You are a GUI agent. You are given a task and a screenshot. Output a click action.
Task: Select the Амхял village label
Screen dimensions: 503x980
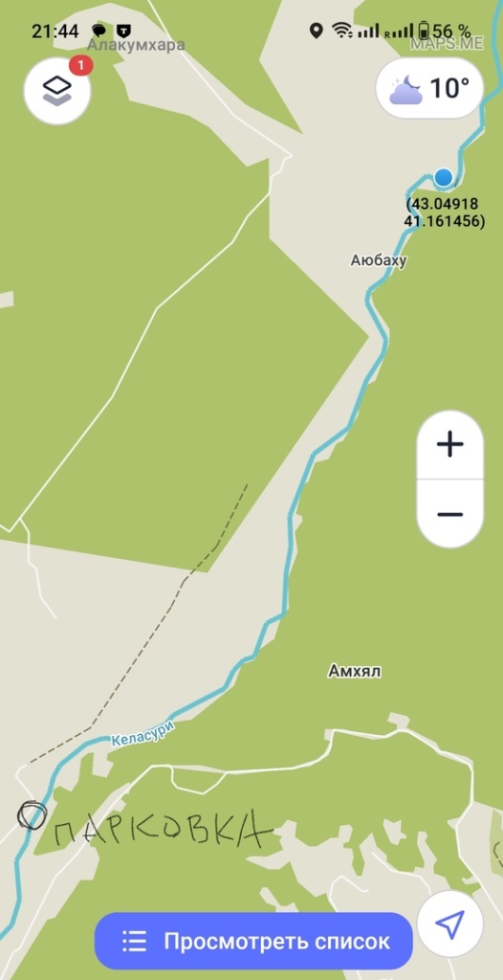coord(354,672)
